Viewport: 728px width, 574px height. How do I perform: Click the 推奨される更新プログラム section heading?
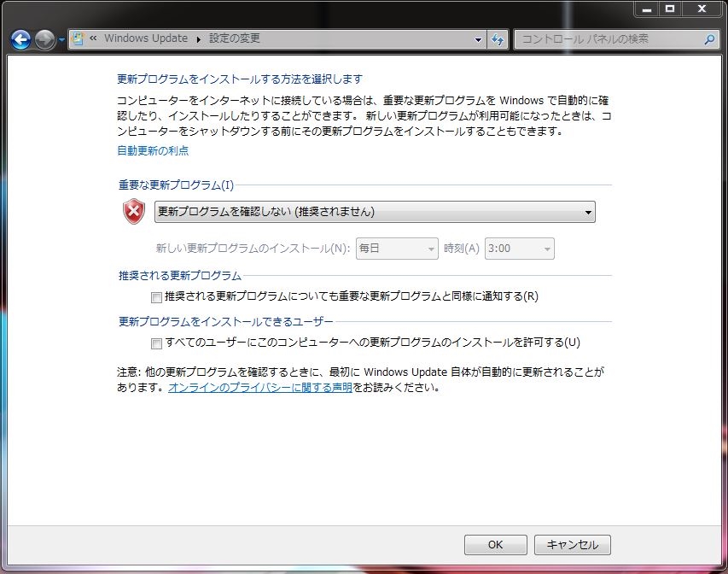(180, 276)
